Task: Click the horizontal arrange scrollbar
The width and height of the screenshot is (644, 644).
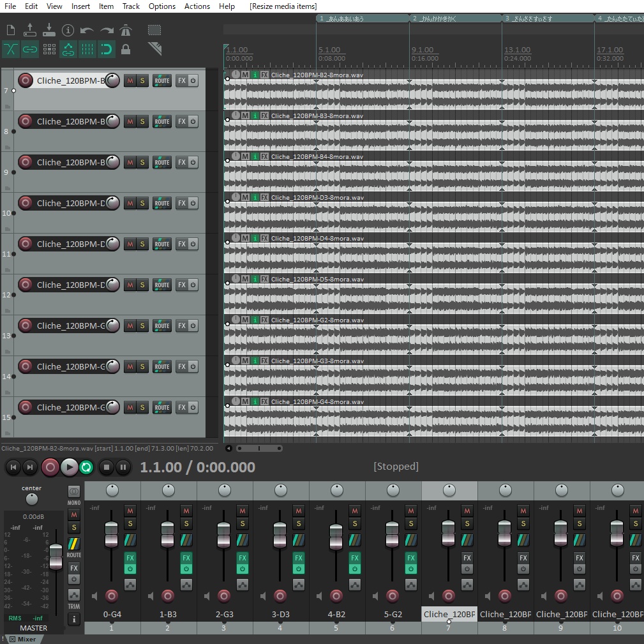Action: 259,448
